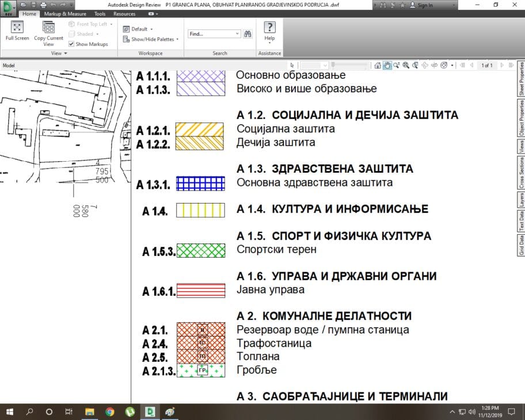The width and height of the screenshot is (525, 420).
Task: Expand the View panel arrow
Action: click(x=65, y=54)
